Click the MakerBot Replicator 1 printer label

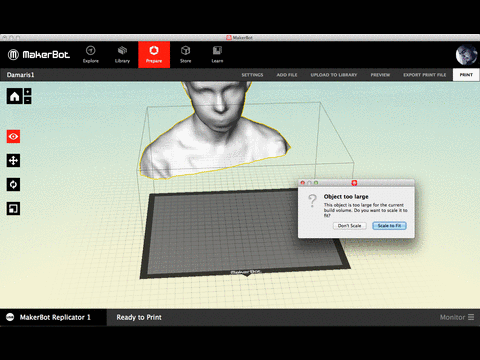[x=55, y=317]
